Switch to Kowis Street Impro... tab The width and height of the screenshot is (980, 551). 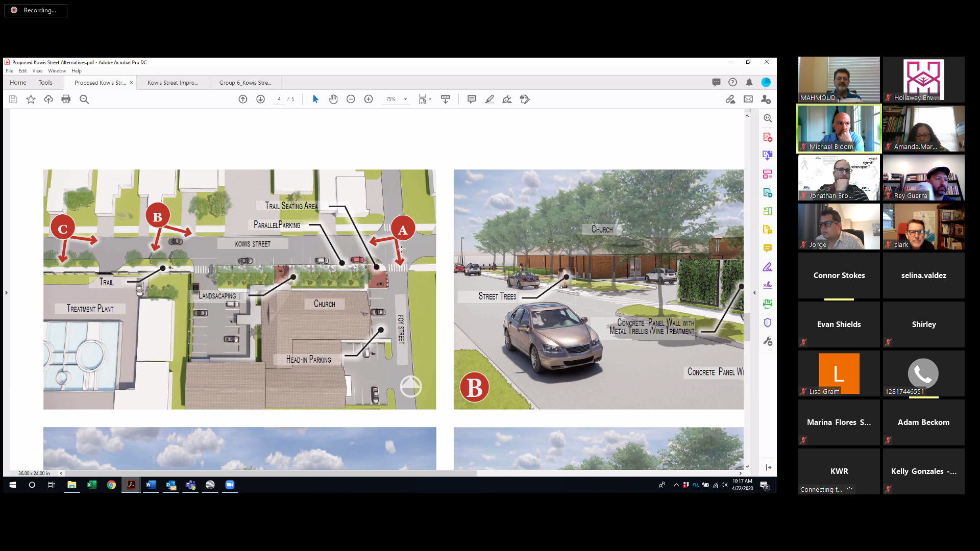point(173,83)
